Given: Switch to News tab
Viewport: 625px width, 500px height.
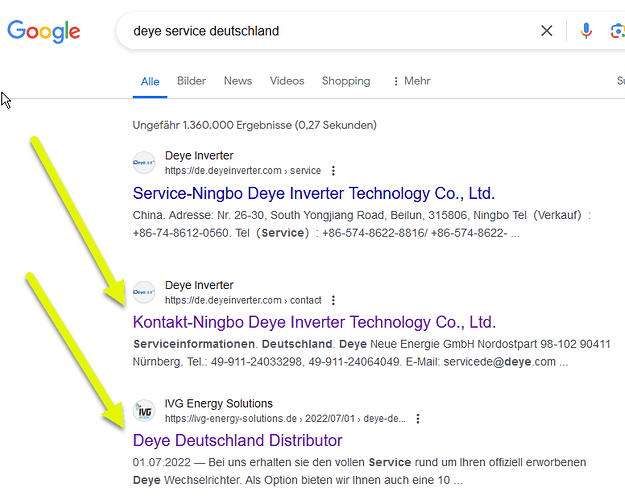Looking at the screenshot, I should (238, 81).
